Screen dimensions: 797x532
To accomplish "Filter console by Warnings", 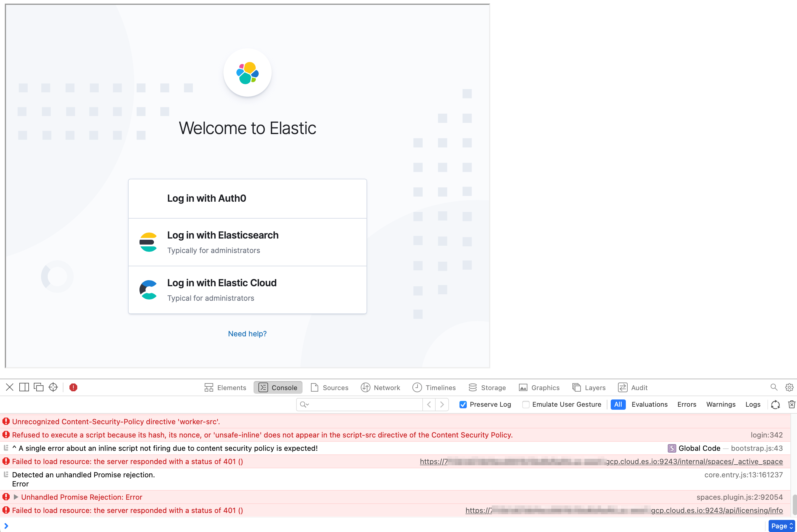I will coord(721,404).
